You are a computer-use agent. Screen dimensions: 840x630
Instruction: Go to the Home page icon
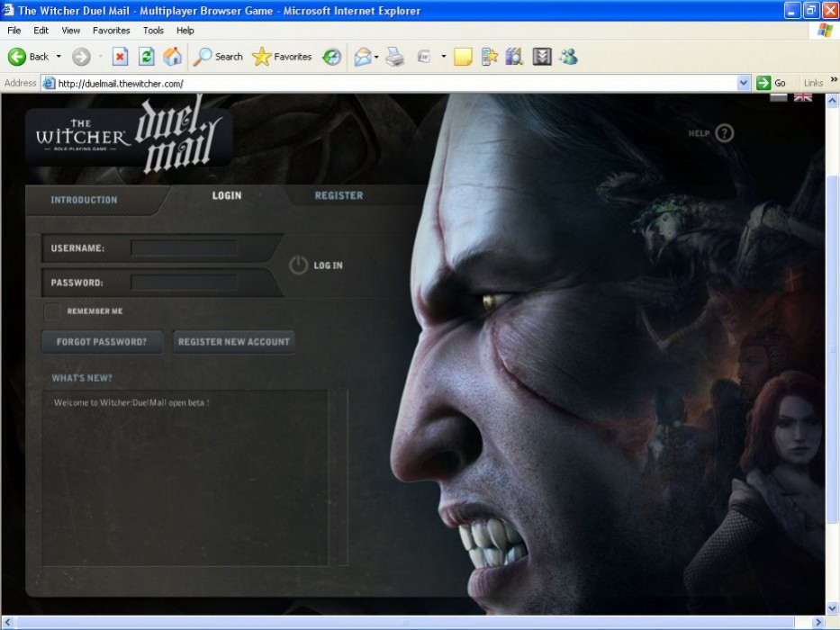point(173,56)
